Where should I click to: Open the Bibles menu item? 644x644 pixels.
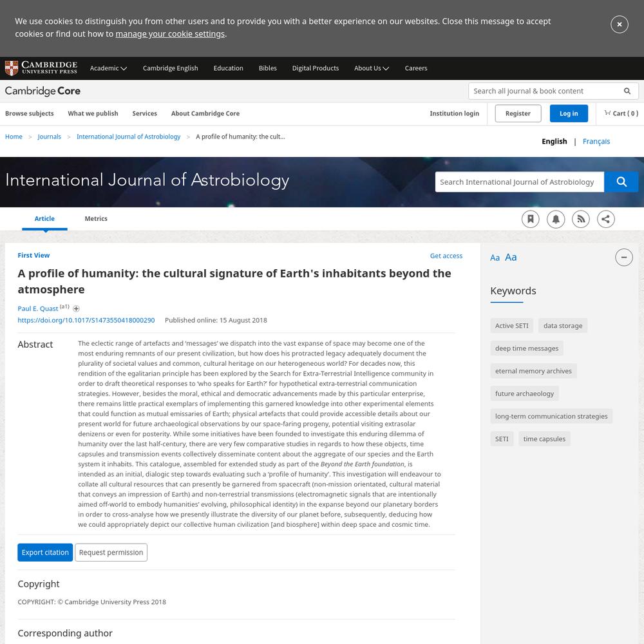click(x=268, y=68)
